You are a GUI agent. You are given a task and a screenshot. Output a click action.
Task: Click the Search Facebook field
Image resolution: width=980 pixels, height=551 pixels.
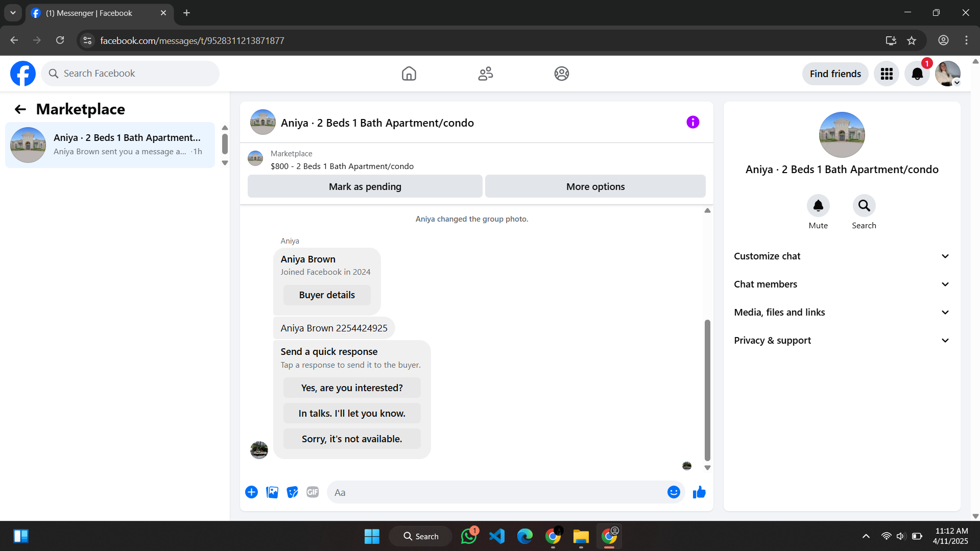pos(130,74)
